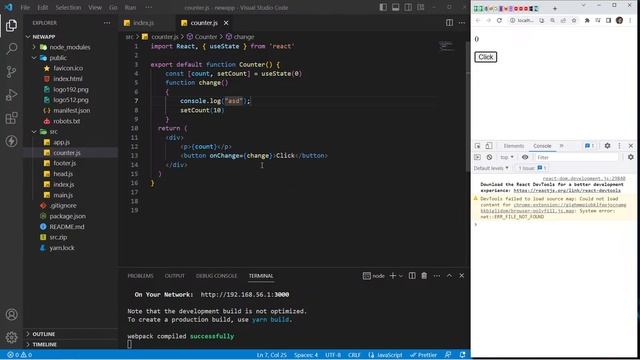Switch to the index.js editor tab
640x360 pixels.
144,23
